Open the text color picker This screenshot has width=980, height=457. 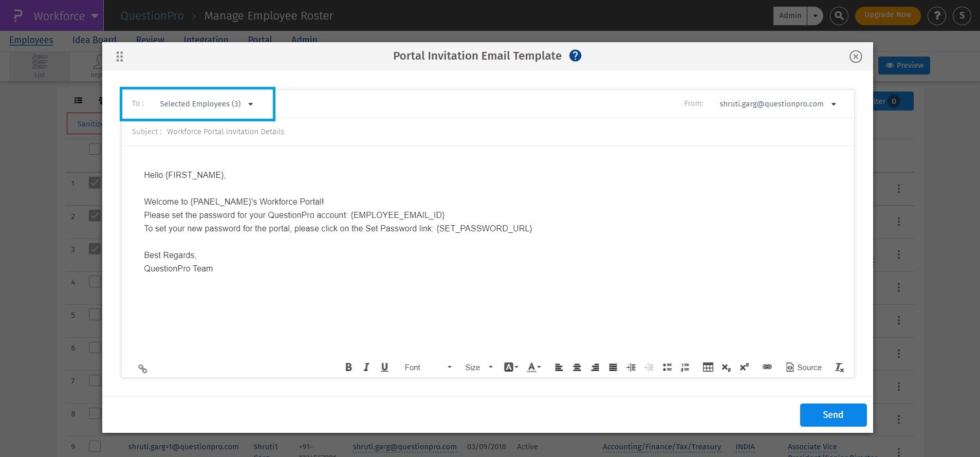[534, 367]
